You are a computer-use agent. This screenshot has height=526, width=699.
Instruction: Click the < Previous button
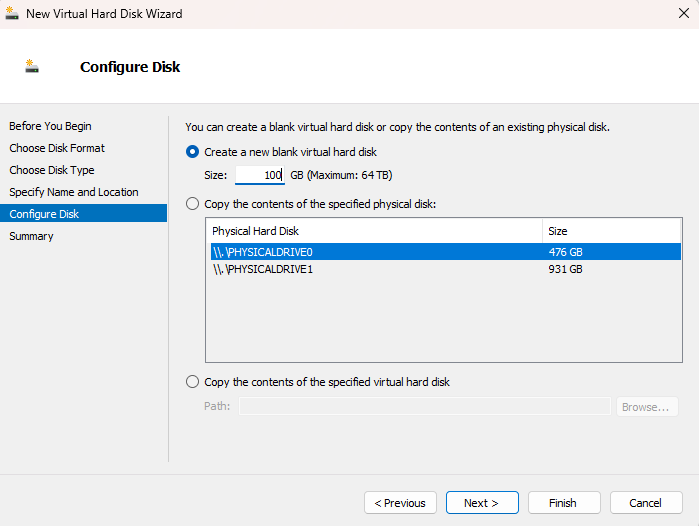[x=400, y=503]
